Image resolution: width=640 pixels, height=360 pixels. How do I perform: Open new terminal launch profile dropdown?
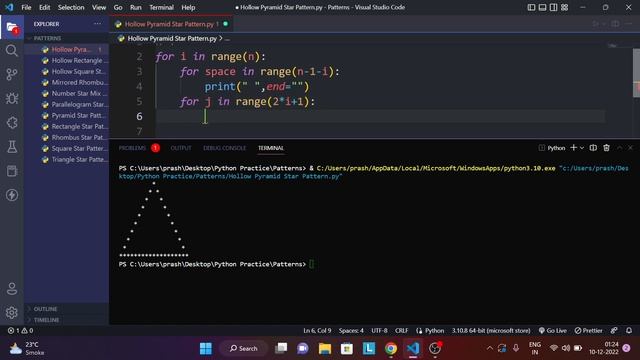point(582,148)
